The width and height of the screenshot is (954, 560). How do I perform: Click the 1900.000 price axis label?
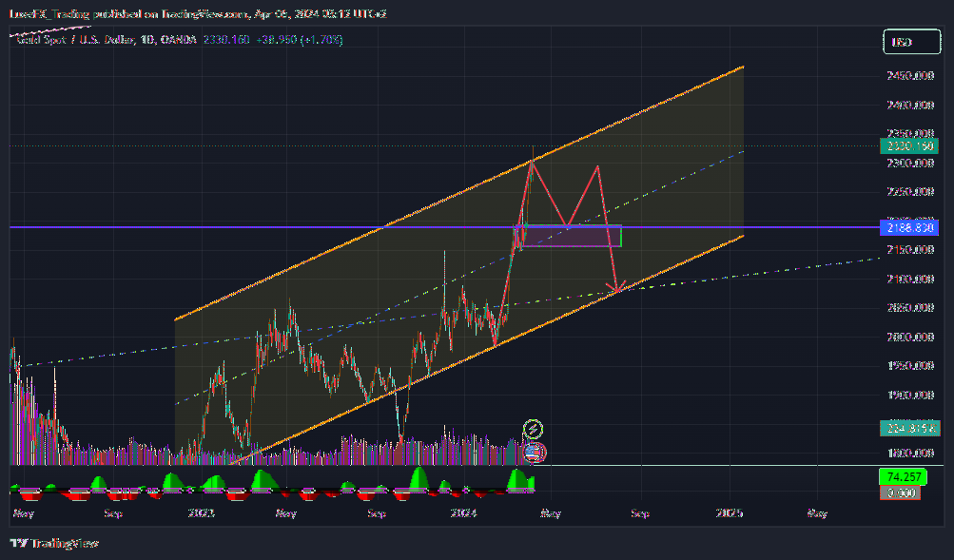[x=910, y=396]
